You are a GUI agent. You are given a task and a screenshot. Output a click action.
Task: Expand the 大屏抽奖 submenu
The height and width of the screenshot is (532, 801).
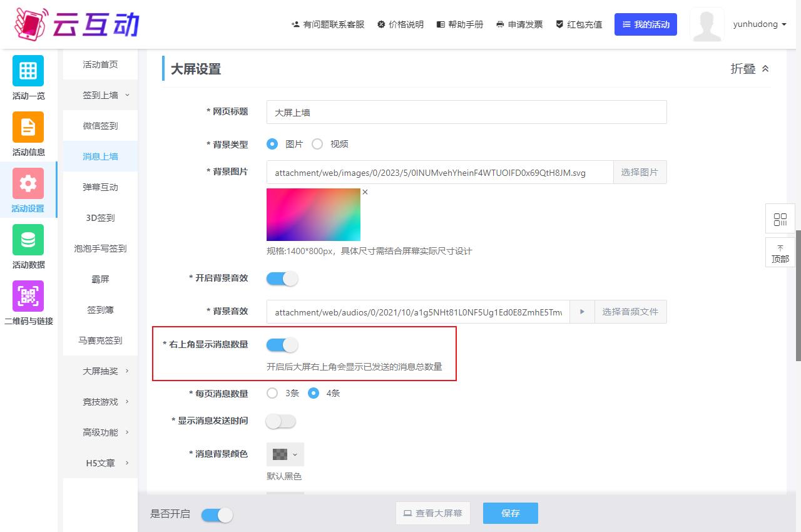(x=100, y=371)
